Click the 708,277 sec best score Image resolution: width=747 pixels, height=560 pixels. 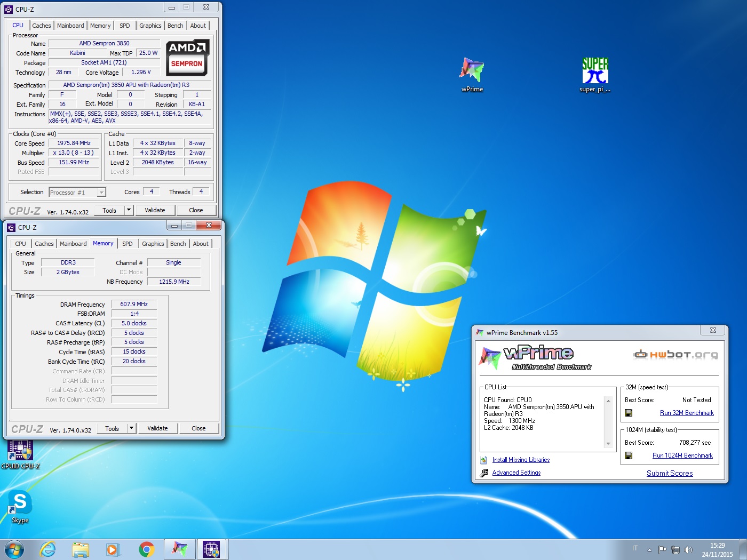[695, 443]
